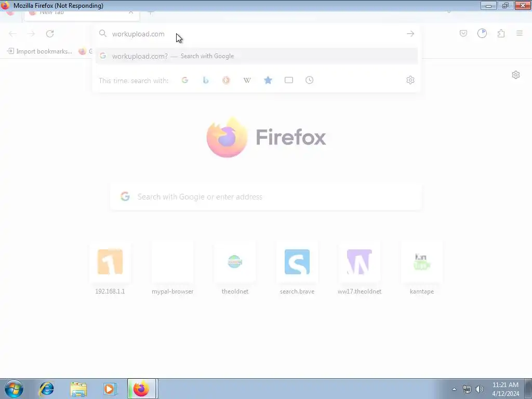Show hidden system tray icons
Screen dimensions: 532x399
pos(454,389)
